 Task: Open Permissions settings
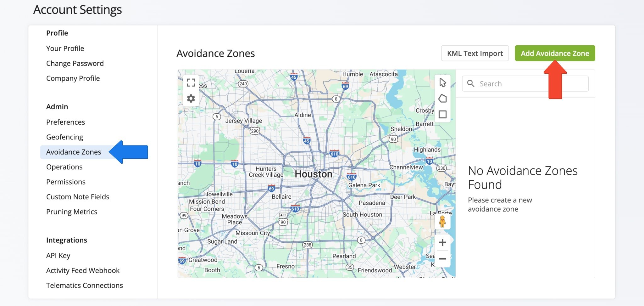(x=66, y=182)
